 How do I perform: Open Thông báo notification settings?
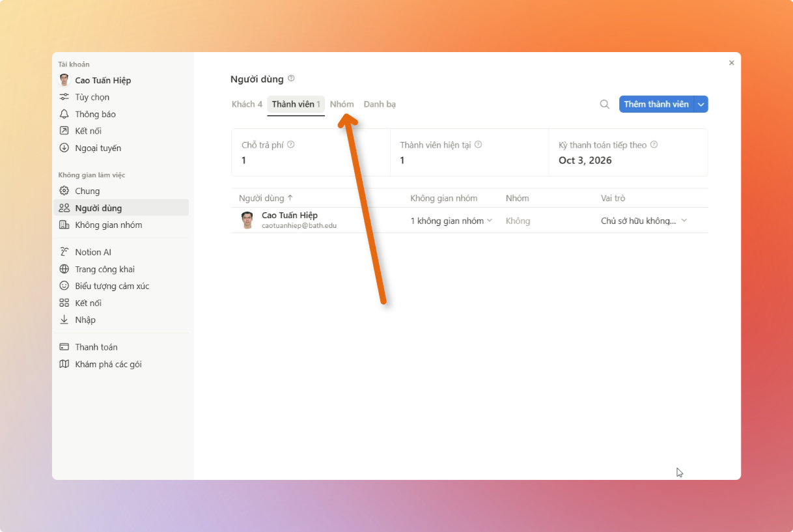95,114
